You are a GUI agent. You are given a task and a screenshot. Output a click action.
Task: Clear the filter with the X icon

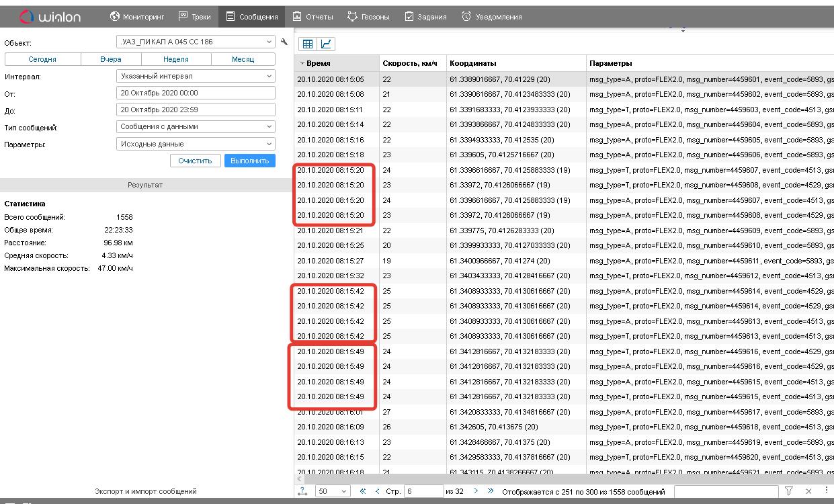click(x=808, y=491)
